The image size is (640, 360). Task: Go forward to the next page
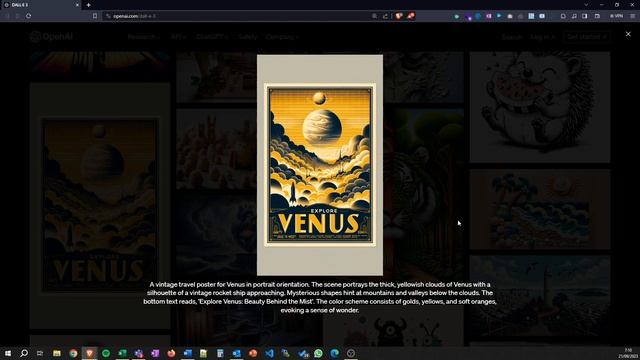tap(18, 16)
